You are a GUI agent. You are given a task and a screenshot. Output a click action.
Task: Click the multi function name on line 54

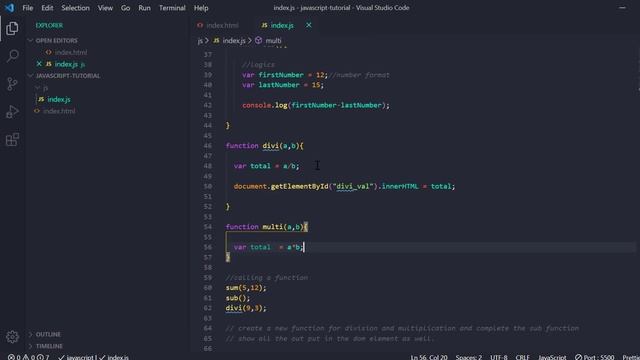(272, 227)
